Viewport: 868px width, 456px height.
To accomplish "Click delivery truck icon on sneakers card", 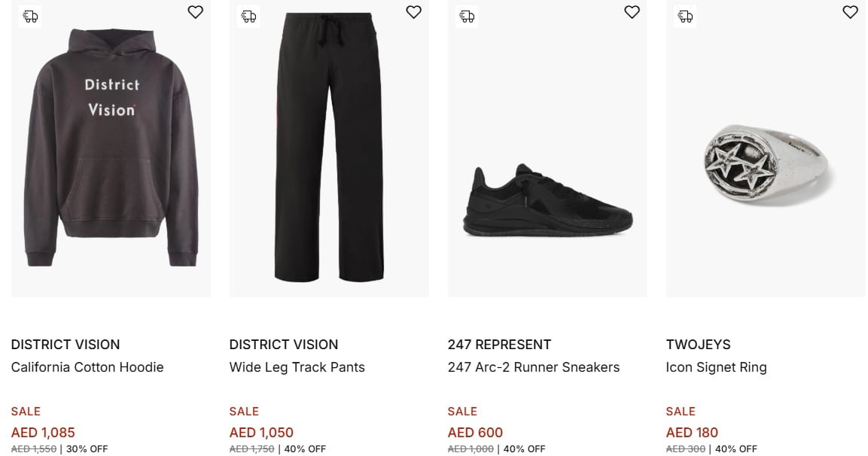I will [467, 16].
